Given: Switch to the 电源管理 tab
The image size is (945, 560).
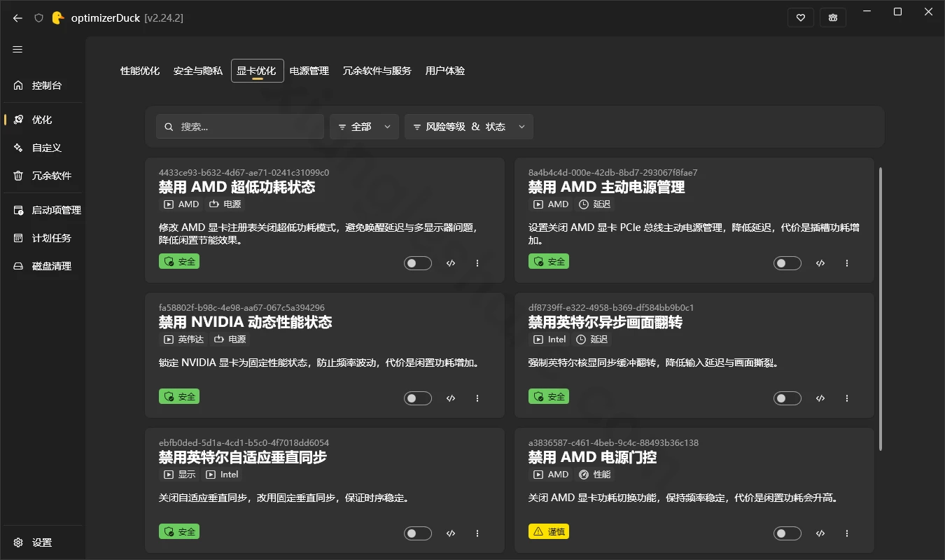Looking at the screenshot, I should [x=309, y=71].
